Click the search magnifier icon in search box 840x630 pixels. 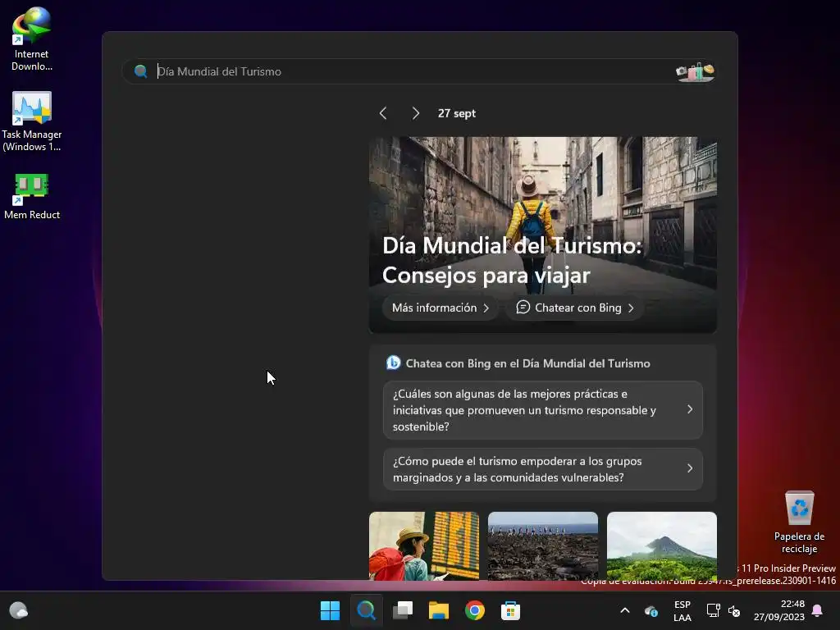click(141, 71)
